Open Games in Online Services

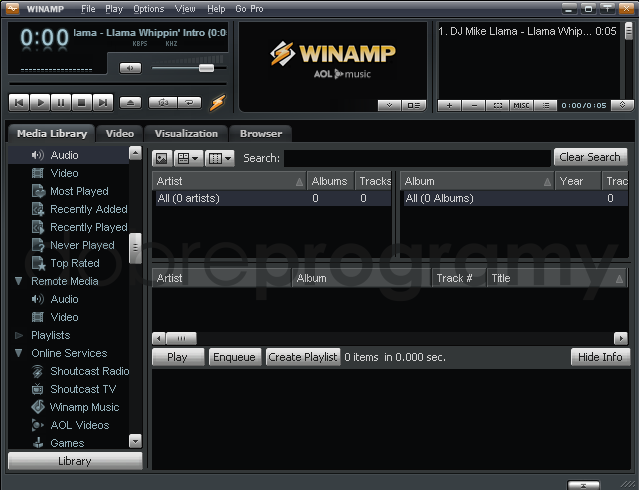[x=67, y=443]
